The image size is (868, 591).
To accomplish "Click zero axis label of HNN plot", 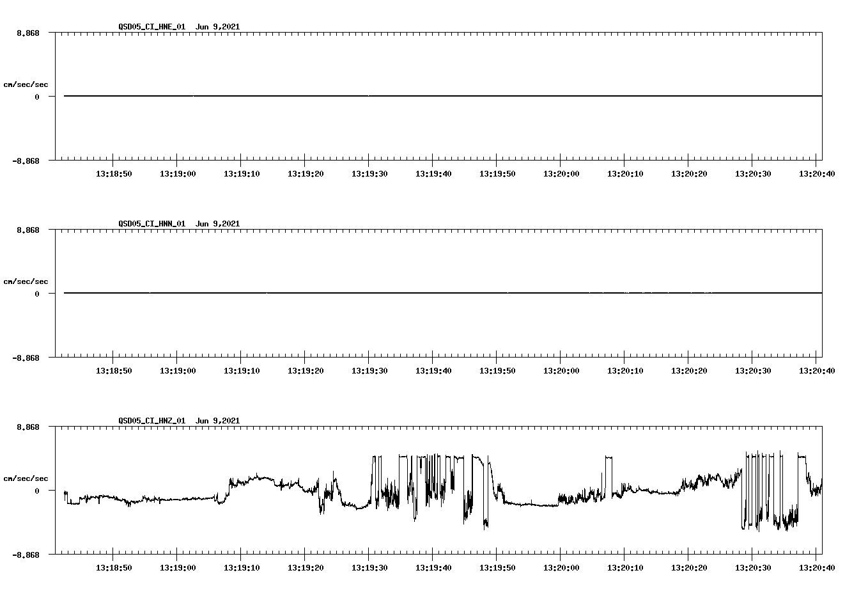I will (37, 294).
